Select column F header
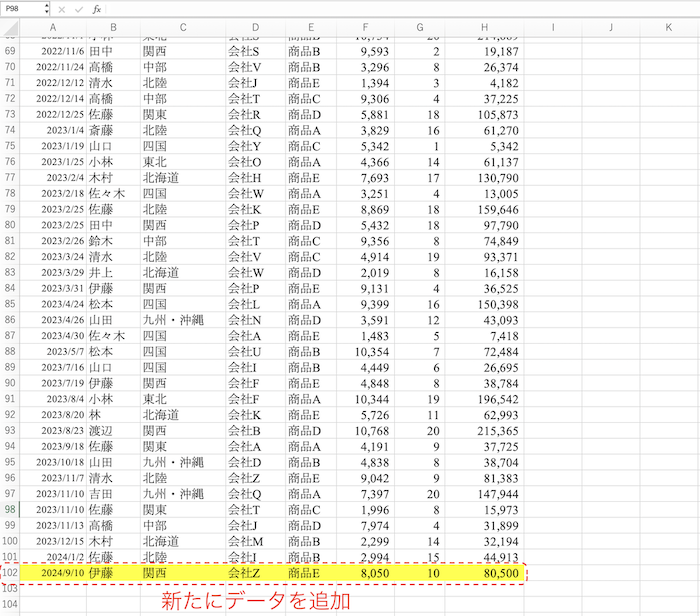The width and height of the screenshot is (700, 616). pyautogui.click(x=365, y=28)
